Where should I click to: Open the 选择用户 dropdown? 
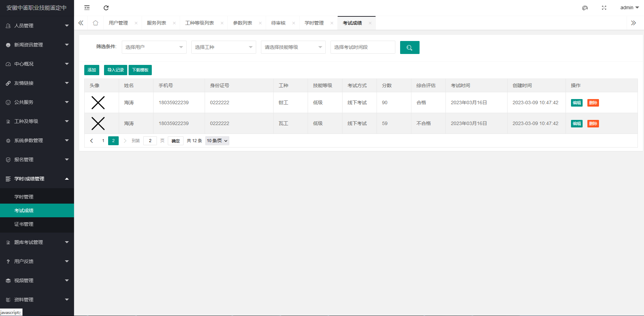click(154, 47)
